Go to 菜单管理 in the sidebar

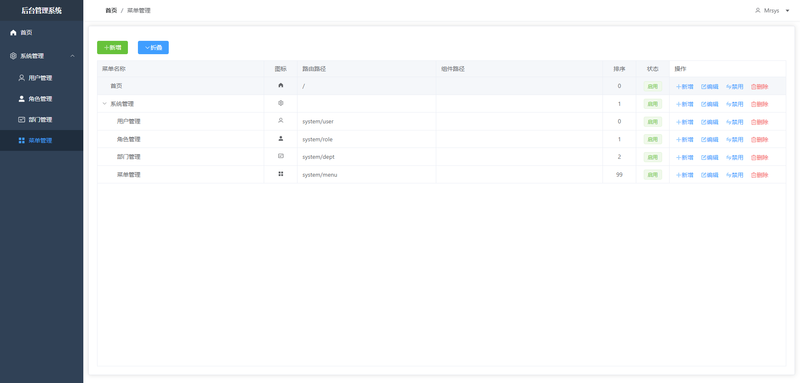click(41, 141)
